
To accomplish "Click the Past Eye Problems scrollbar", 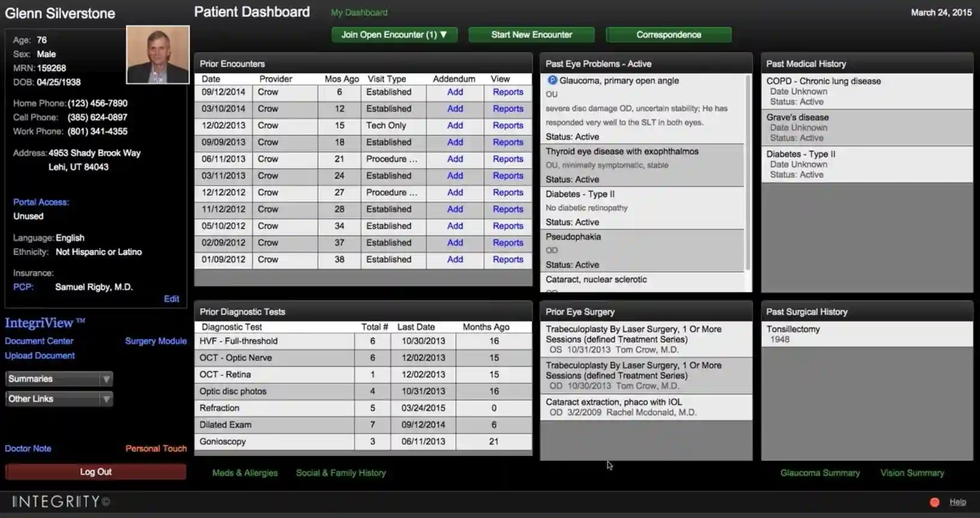I will point(748,172).
